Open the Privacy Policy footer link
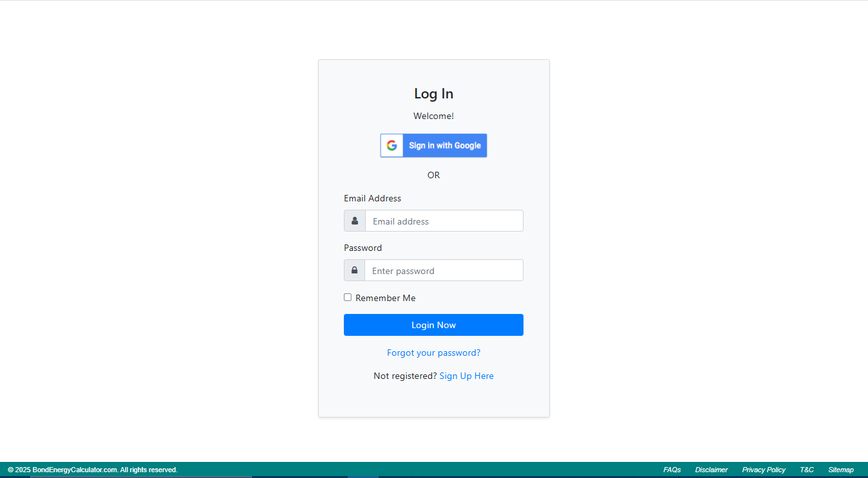Screen dimensions: 868x478 [764, 470]
